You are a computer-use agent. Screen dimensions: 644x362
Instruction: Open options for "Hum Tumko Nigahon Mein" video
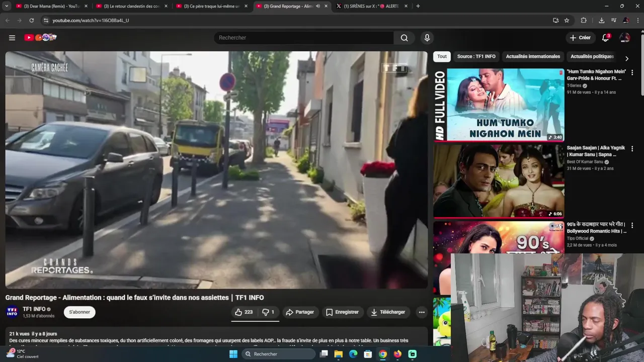point(632,72)
